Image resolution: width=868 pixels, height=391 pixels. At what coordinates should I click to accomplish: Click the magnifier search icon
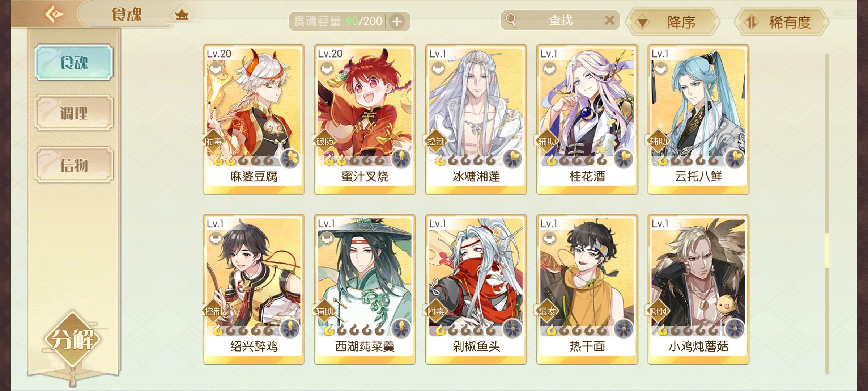click(x=511, y=20)
